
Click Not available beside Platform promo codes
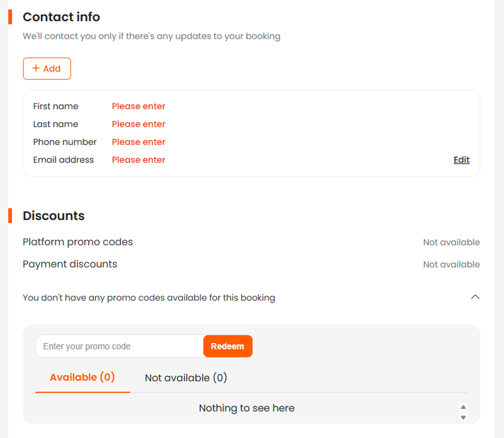click(x=451, y=243)
